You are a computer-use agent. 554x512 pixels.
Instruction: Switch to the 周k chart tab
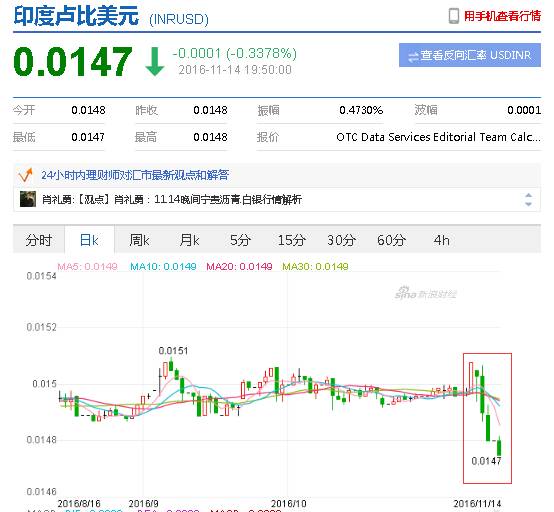140,240
